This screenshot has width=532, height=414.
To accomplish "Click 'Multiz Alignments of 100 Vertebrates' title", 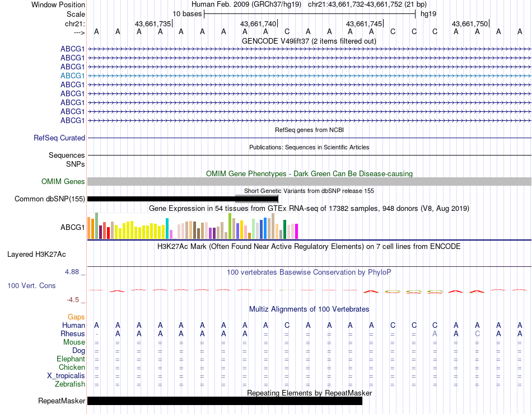I will (x=309, y=309).
